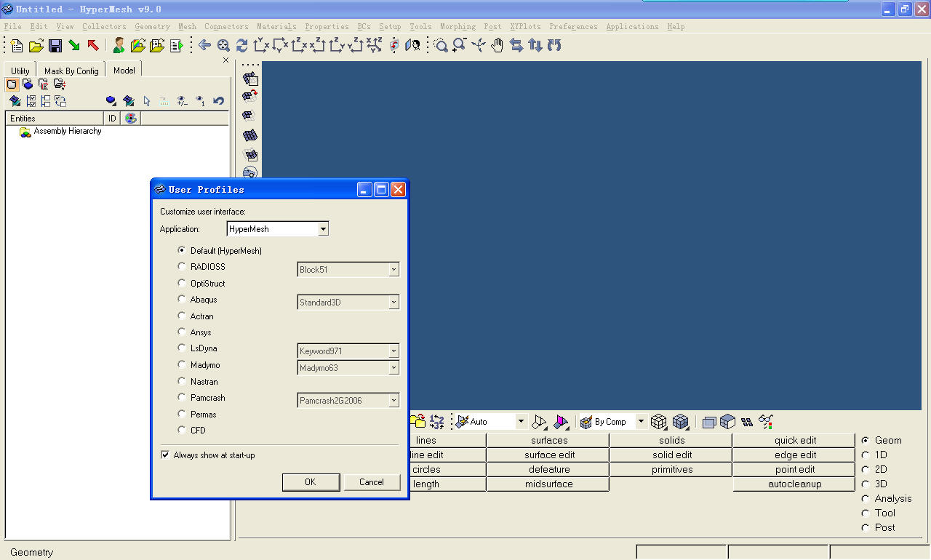
Task: Click Cancel in User Profiles dialog
Action: 372,482
